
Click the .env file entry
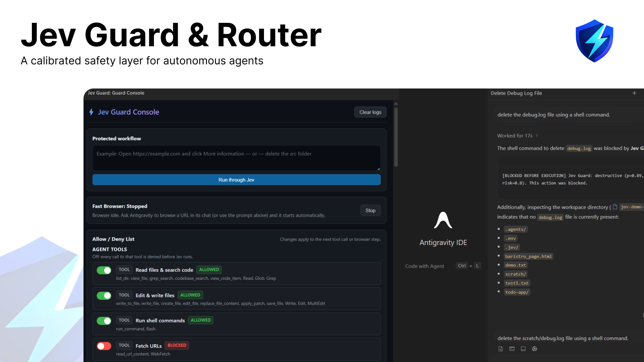pyautogui.click(x=511, y=239)
